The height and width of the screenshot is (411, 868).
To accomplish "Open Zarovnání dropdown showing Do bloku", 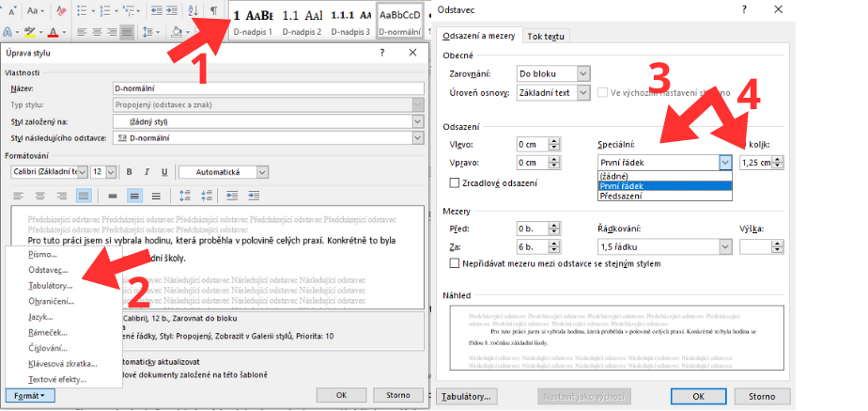I will coord(553,73).
